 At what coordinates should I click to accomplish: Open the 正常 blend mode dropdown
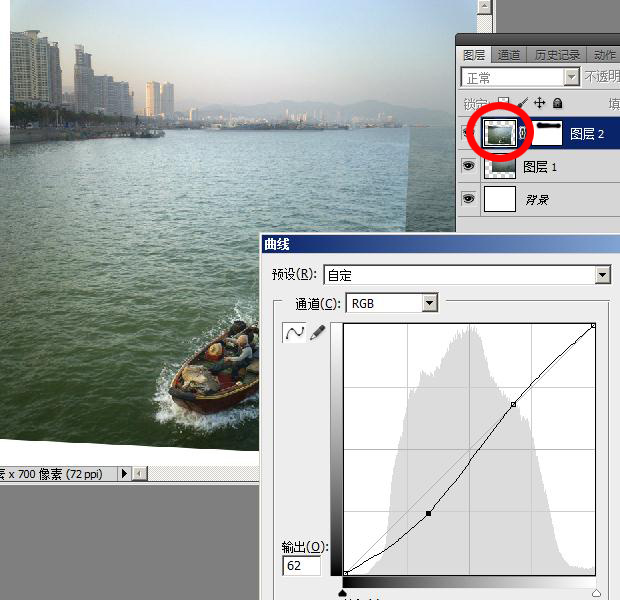520,77
